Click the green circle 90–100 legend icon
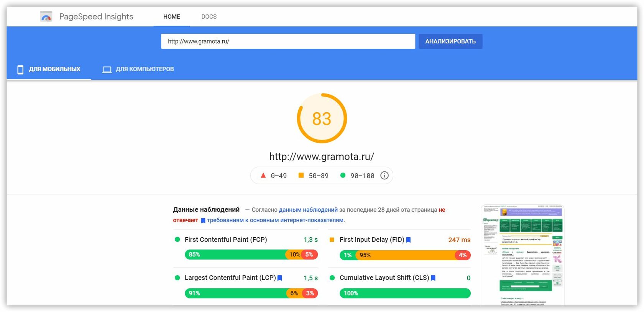This screenshot has width=644, height=312. (x=343, y=175)
